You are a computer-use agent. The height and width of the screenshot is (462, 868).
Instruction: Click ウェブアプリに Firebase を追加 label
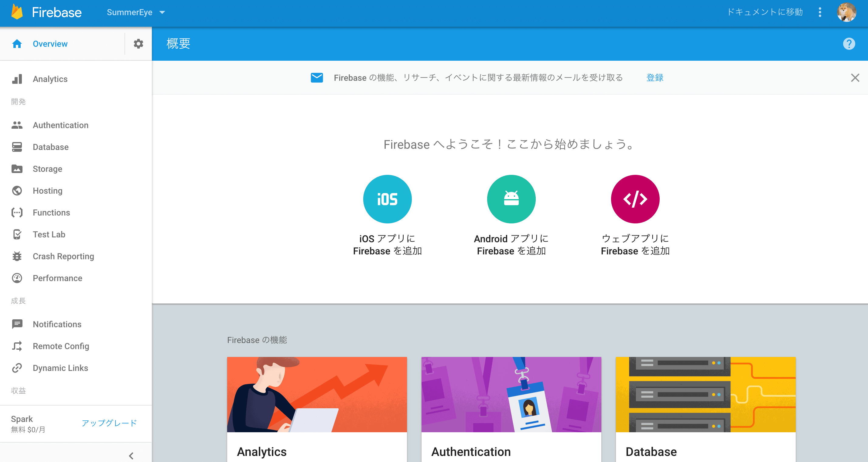point(635,245)
